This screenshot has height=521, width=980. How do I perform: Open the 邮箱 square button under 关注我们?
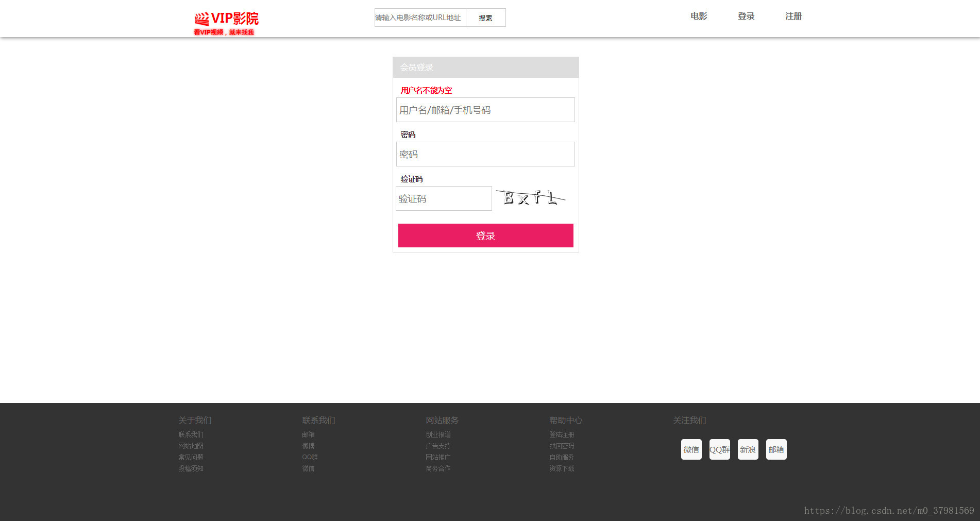click(776, 449)
